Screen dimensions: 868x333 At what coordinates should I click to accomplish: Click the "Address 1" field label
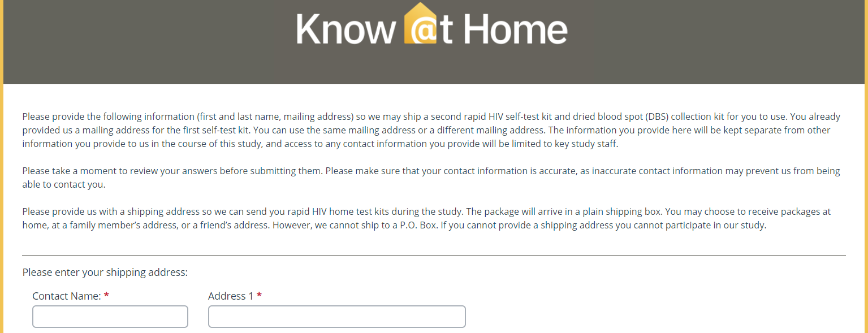(231, 296)
